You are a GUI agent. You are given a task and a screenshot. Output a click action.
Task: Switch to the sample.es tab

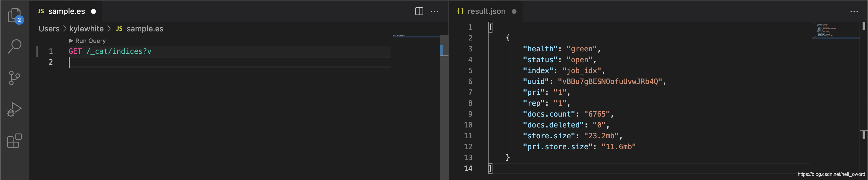tap(66, 11)
